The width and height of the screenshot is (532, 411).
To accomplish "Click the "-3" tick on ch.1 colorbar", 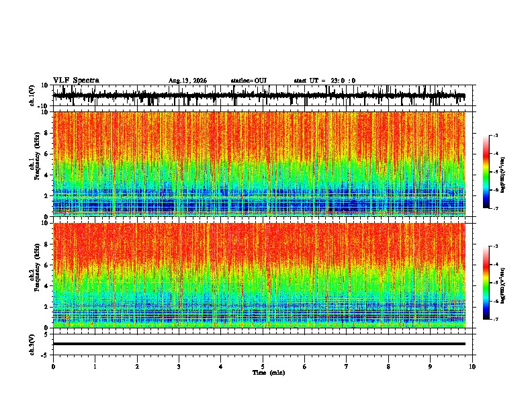I will (495, 136).
